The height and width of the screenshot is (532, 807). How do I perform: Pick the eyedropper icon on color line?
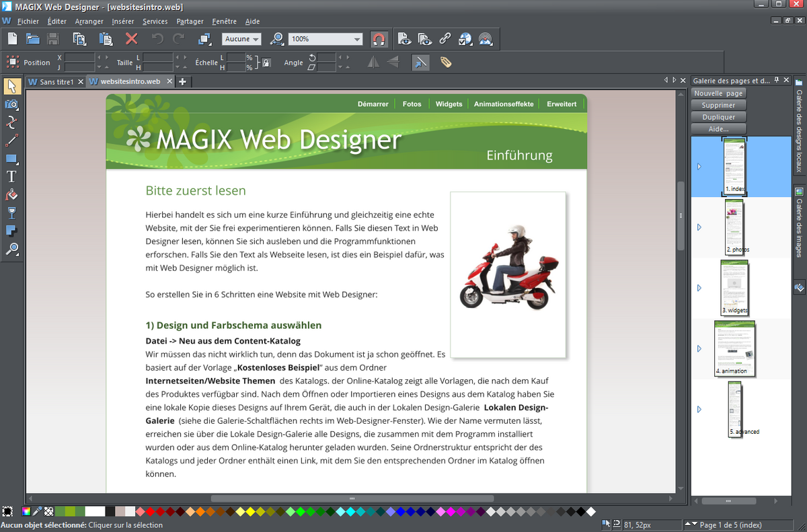tap(37, 512)
